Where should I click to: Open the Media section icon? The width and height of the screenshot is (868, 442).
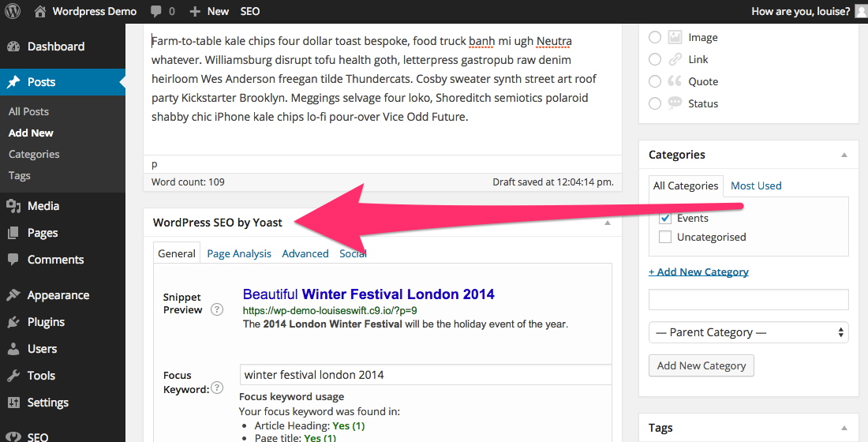coord(13,206)
